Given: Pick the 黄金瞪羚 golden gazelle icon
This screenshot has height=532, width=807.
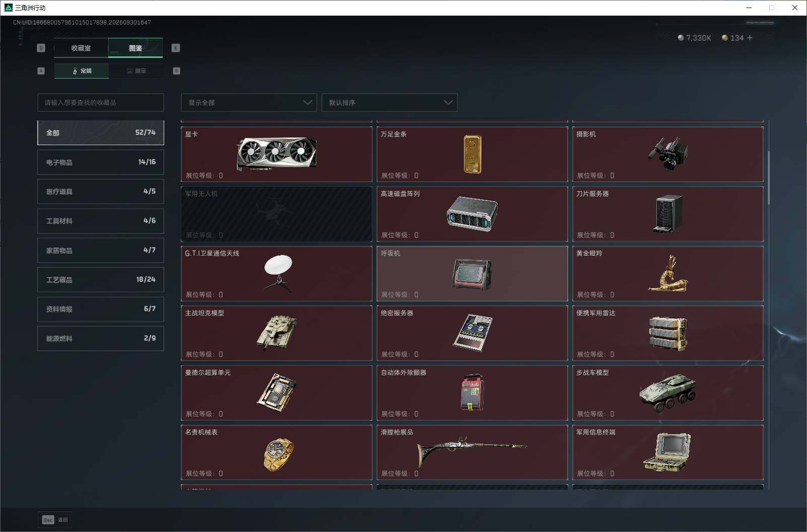Looking at the screenshot, I should [x=668, y=274].
